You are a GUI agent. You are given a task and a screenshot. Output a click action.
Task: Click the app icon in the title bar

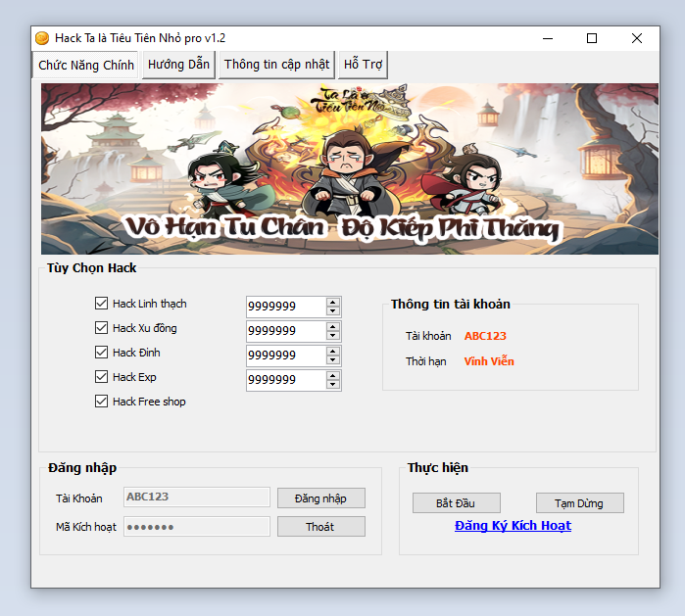(x=42, y=38)
